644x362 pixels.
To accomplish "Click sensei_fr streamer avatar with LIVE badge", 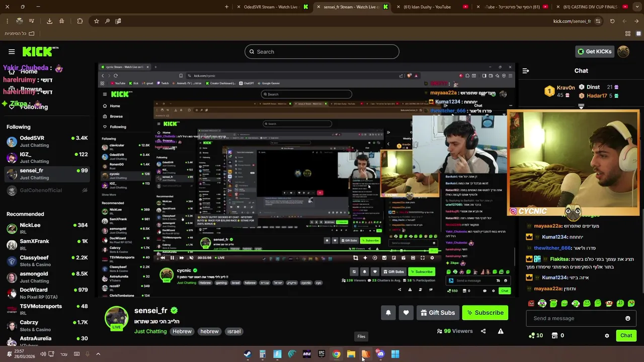I will (x=116, y=318).
